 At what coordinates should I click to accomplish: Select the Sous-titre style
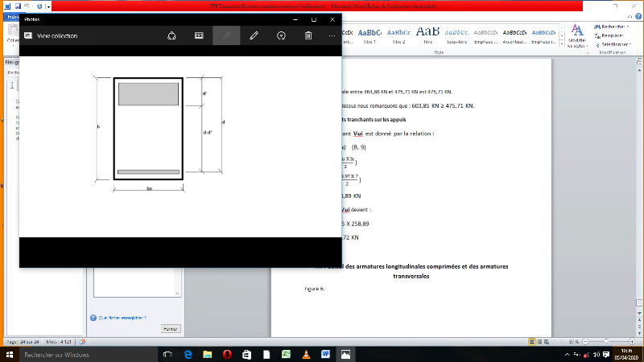click(x=456, y=36)
